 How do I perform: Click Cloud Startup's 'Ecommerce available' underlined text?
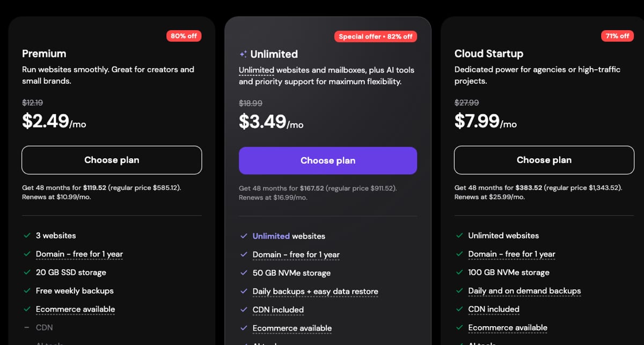pos(508,327)
